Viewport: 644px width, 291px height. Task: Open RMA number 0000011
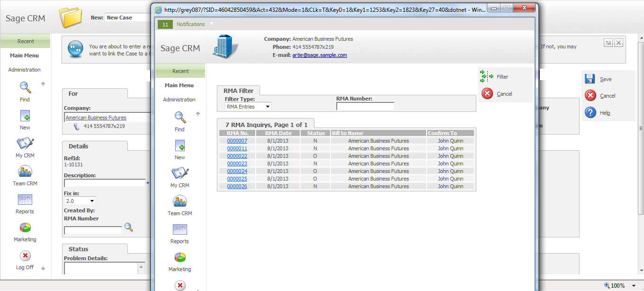tap(237, 148)
